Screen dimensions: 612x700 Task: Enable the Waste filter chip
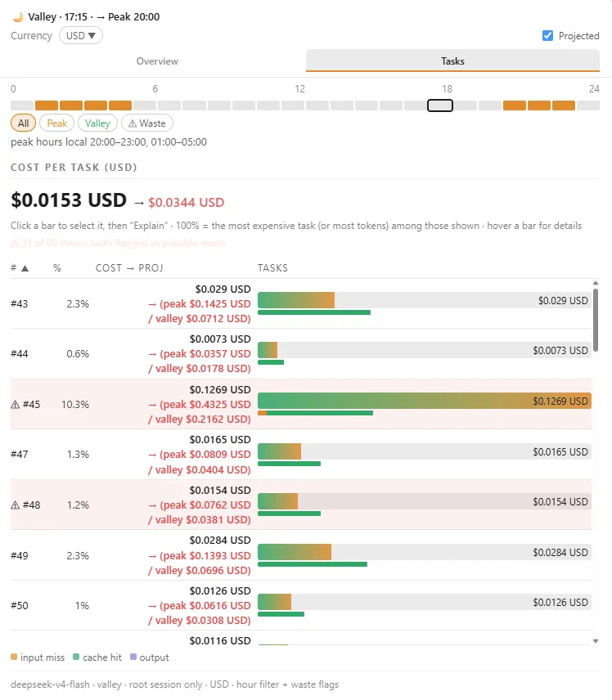click(x=147, y=123)
